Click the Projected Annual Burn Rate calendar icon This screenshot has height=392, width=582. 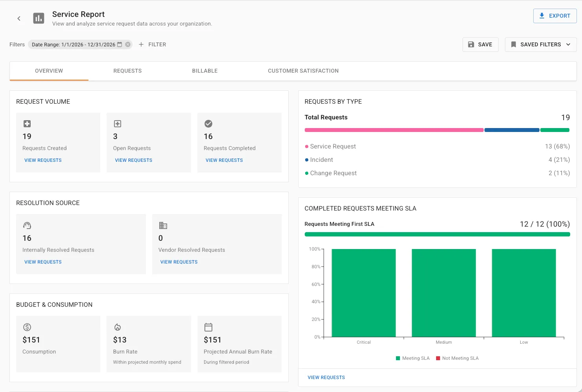tap(208, 327)
